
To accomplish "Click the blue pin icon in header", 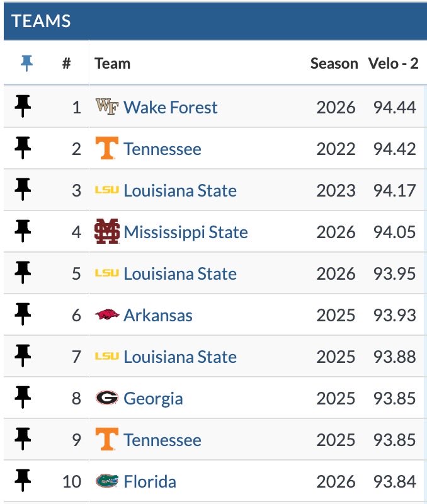I will 26,63.
